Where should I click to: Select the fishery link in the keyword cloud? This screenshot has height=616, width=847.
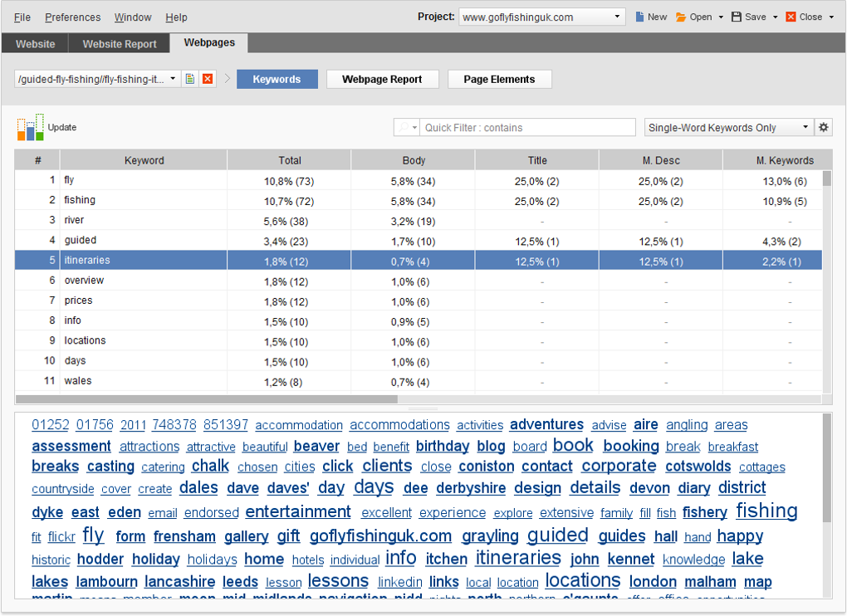coord(704,512)
